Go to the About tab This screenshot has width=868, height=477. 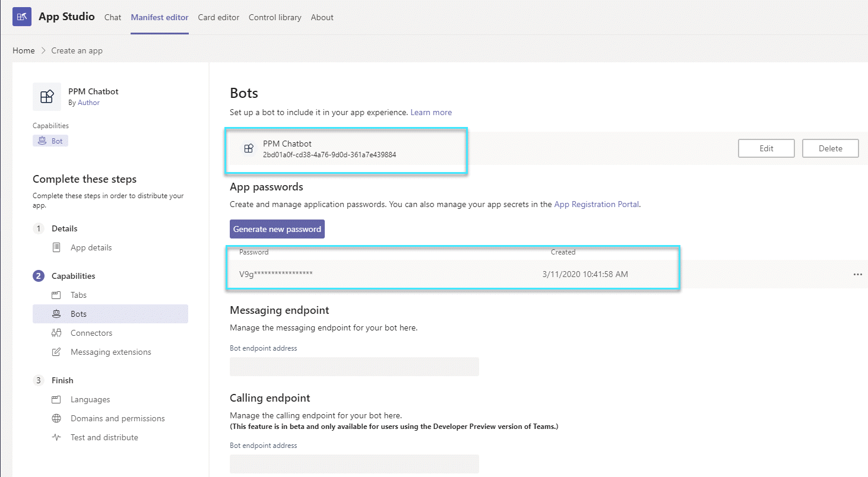click(322, 17)
